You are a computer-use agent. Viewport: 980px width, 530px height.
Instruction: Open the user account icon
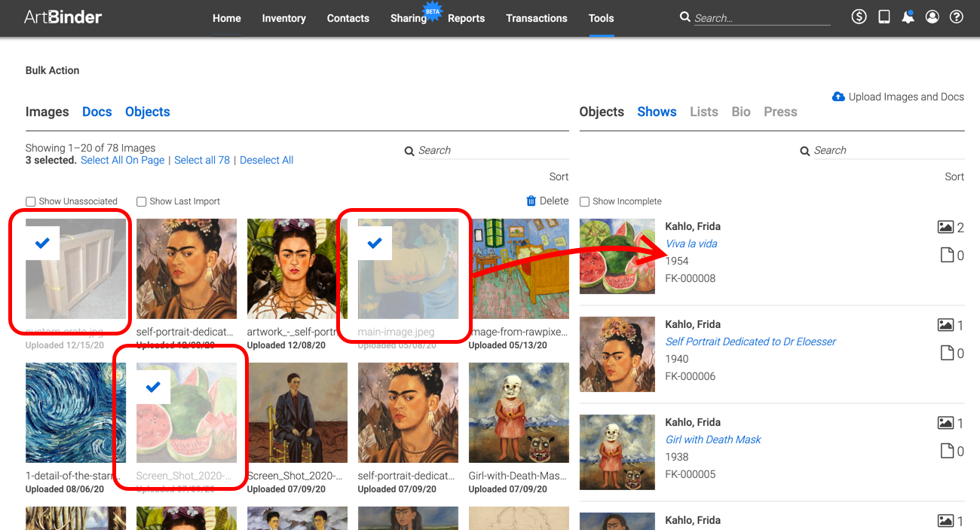coord(933,17)
